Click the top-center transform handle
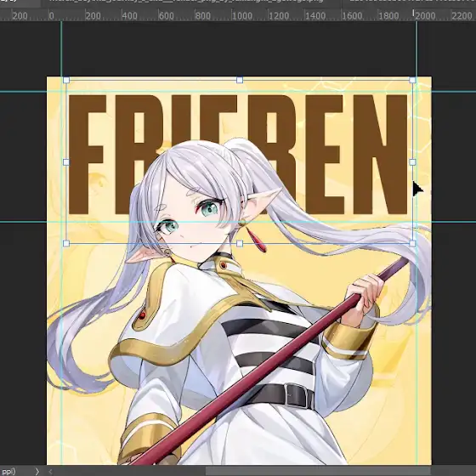Viewport: 476px width, 476px height. coord(240,80)
